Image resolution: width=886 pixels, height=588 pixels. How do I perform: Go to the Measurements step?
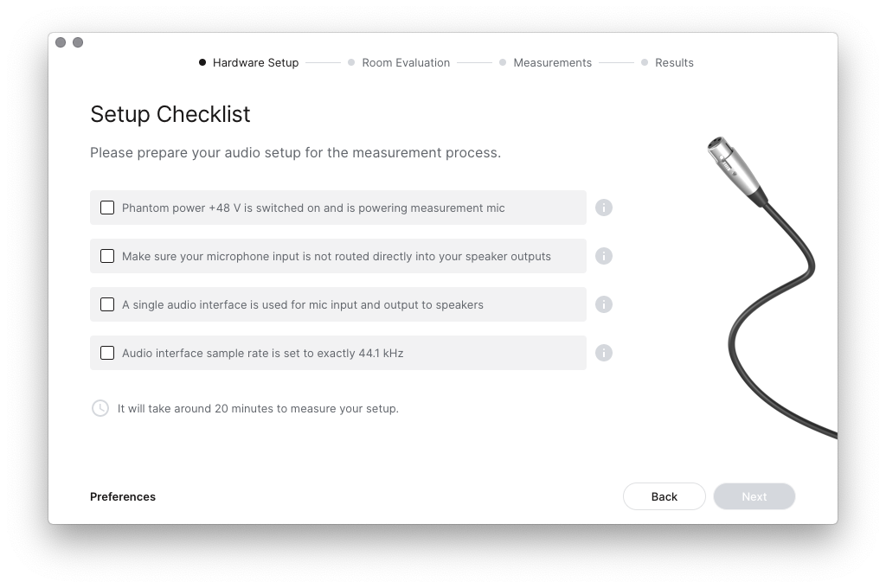(552, 63)
